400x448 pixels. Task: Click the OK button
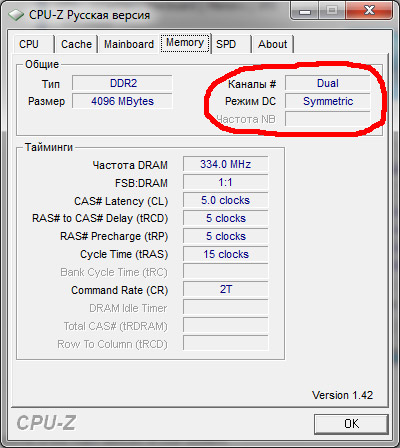click(x=351, y=424)
